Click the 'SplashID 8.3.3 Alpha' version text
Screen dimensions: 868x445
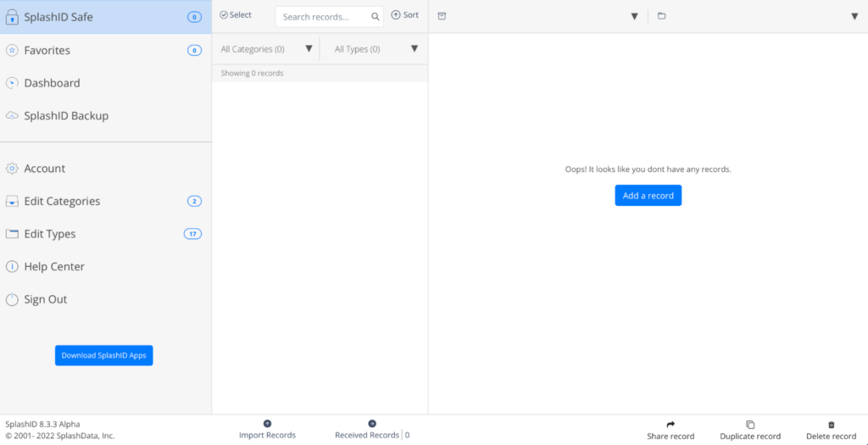coord(42,425)
